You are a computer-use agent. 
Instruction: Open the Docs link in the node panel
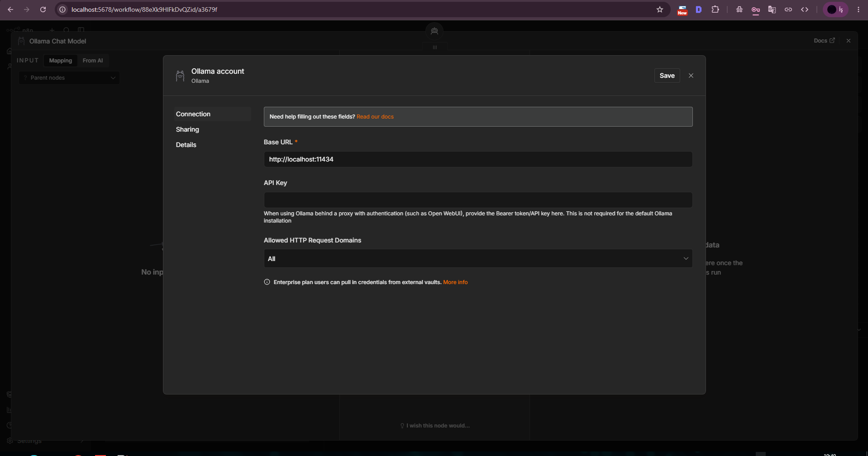824,41
